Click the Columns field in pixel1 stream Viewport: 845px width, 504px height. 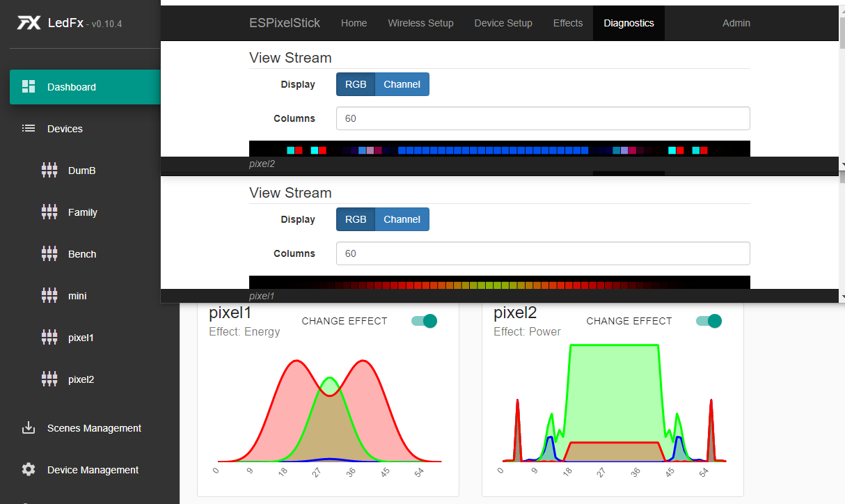543,253
